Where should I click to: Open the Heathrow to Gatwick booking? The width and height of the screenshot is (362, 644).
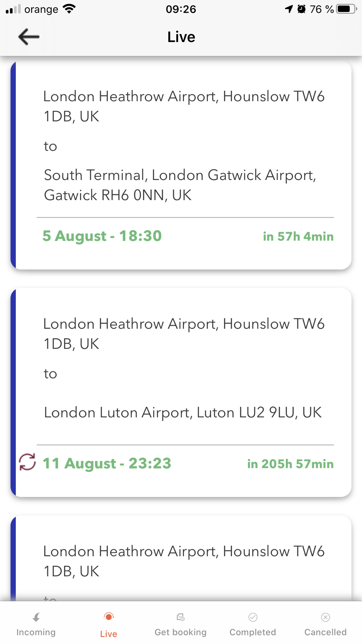tap(181, 145)
